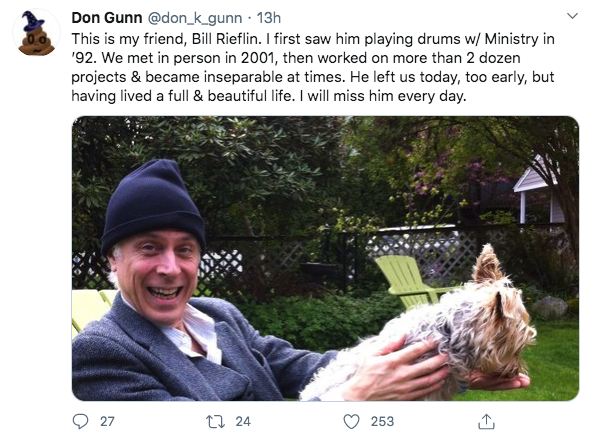Like the tweet with the heart icon
Screen dimensions: 595x441
point(351,422)
